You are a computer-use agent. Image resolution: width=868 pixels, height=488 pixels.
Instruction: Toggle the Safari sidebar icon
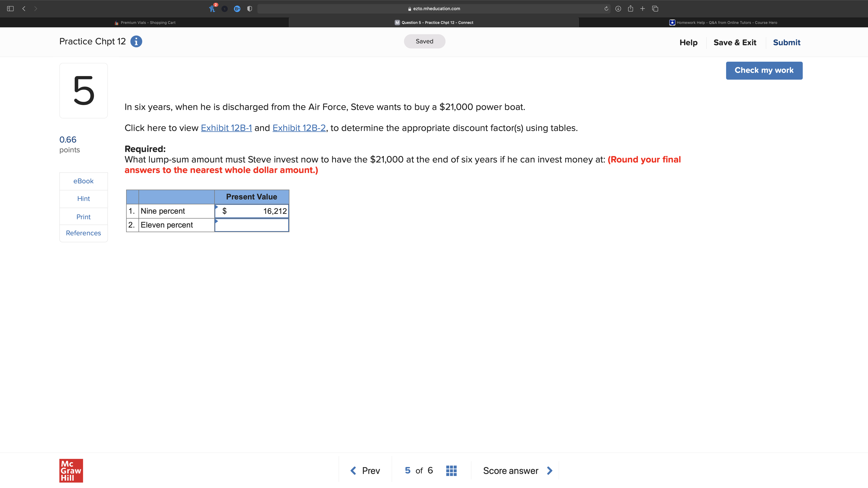click(10, 8)
